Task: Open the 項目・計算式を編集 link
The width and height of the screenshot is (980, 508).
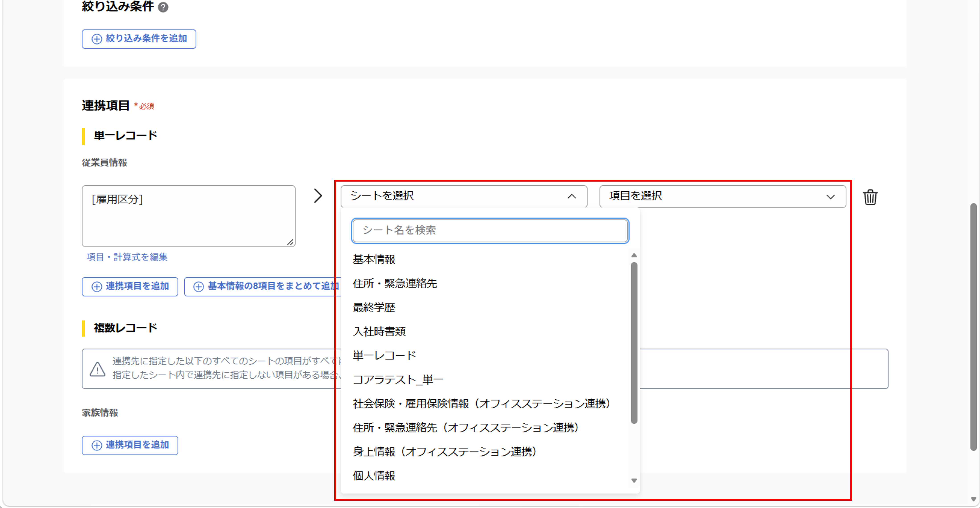Action: [x=127, y=257]
